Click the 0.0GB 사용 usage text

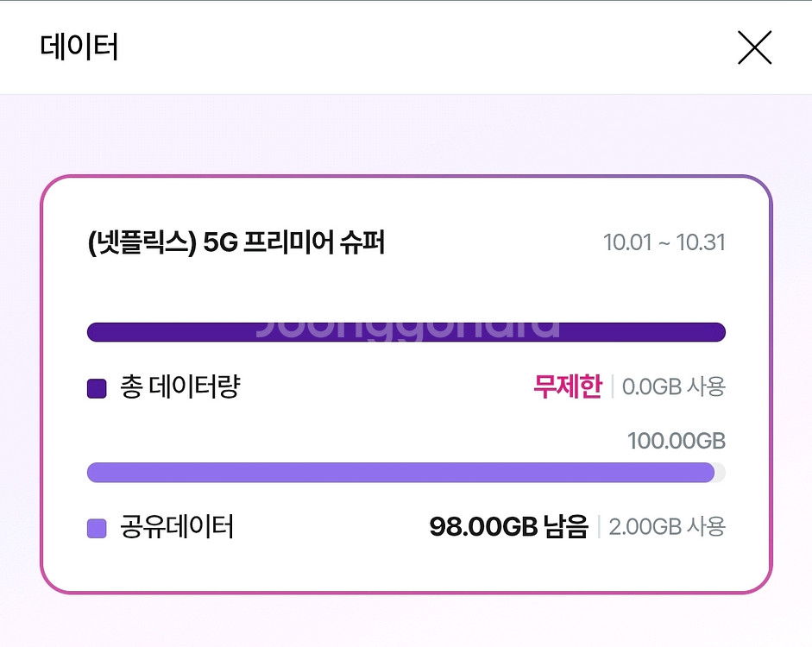pos(674,387)
